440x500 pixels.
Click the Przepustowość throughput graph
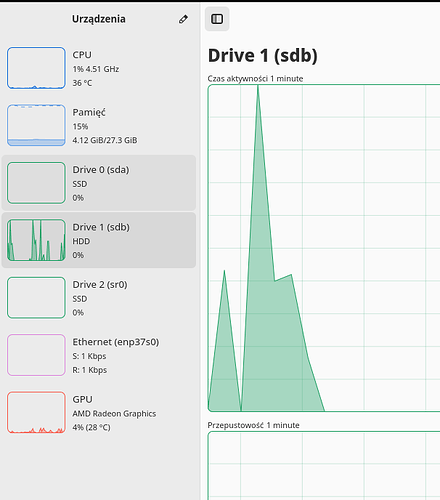pyautogui.click(x=324, y=465)
